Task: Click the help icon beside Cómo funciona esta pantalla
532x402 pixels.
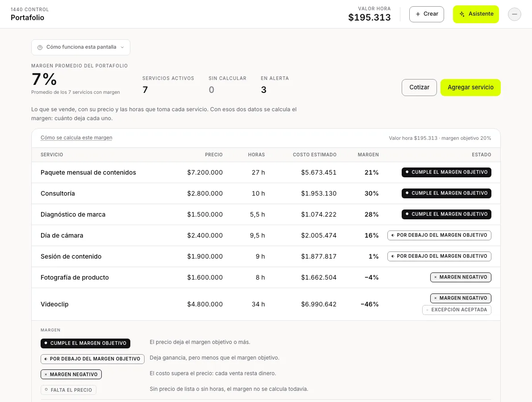Action: click(x=40, y=47)
